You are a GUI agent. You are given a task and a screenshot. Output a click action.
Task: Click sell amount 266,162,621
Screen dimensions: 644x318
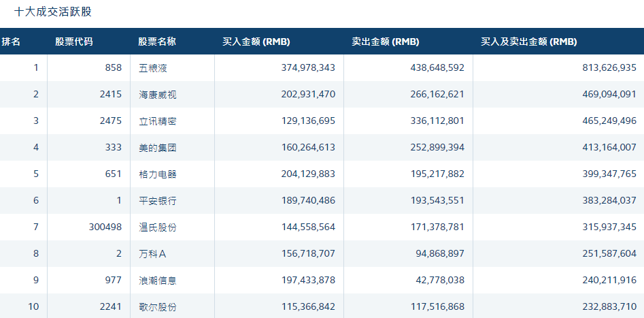click(437, 95)
